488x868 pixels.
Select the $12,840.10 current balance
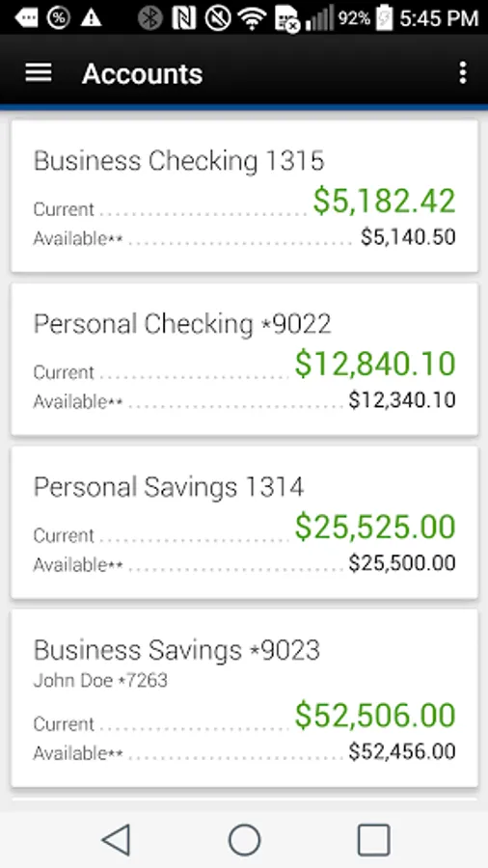(374, 364)
